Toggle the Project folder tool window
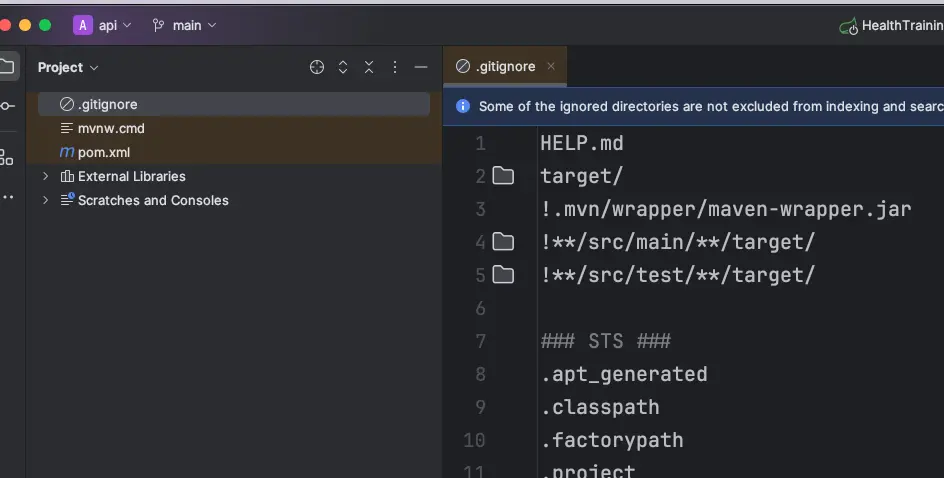The image size is (944, 478). (7, 67)
